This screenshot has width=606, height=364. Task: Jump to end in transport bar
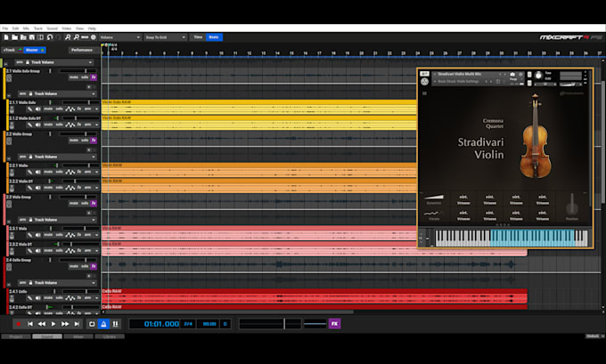click(77, 324)
